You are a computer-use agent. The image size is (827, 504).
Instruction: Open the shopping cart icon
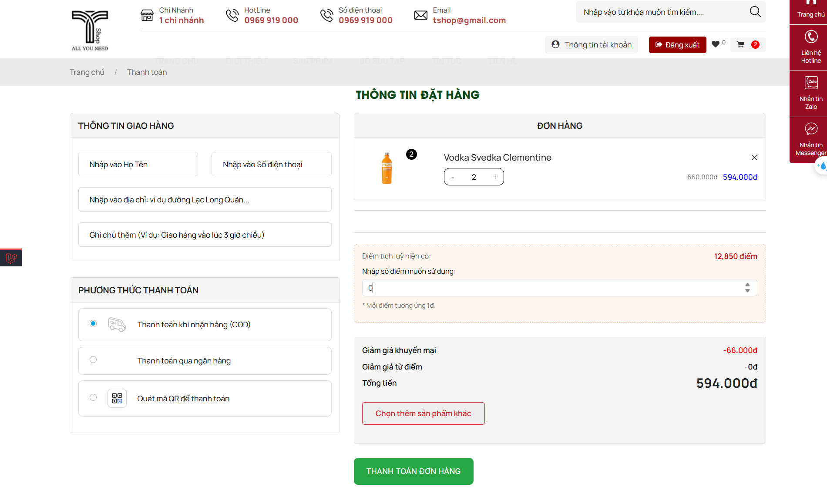click(740, 44)
